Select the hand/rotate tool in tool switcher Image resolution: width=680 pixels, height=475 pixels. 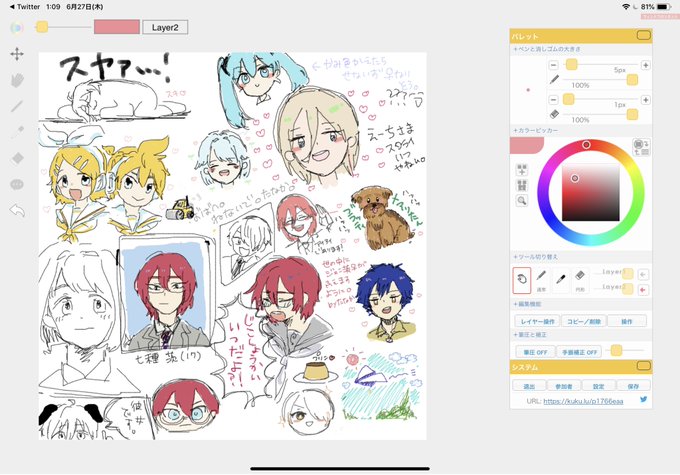point(522,280)
